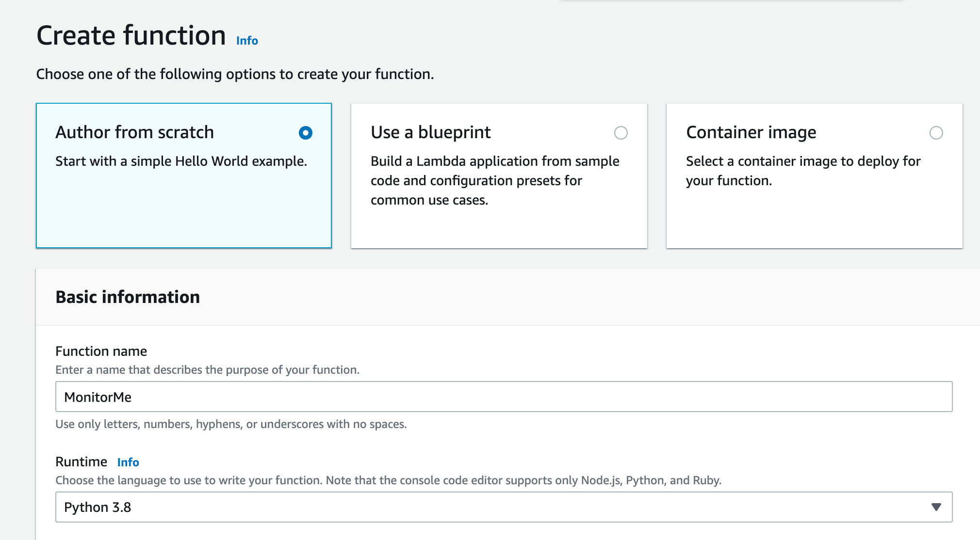
Task: Select the Container image radio button
Action: pyautogui.click(x=936, y=133)
